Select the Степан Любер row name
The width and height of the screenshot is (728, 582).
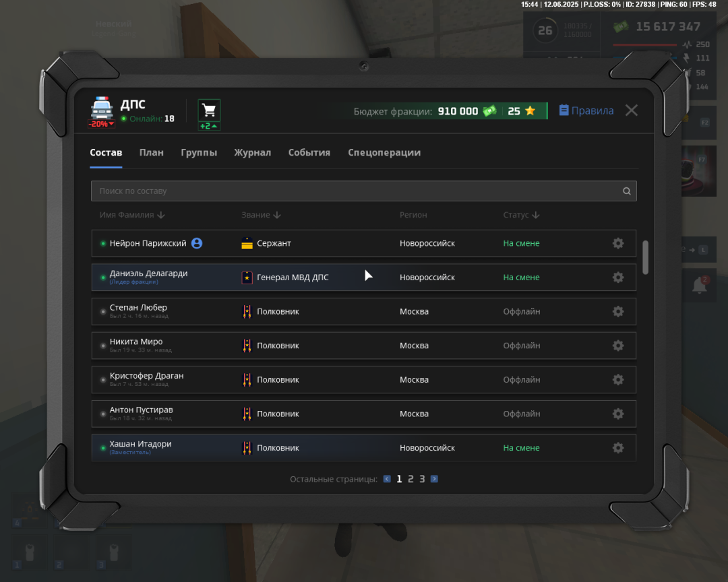(138, 307)
